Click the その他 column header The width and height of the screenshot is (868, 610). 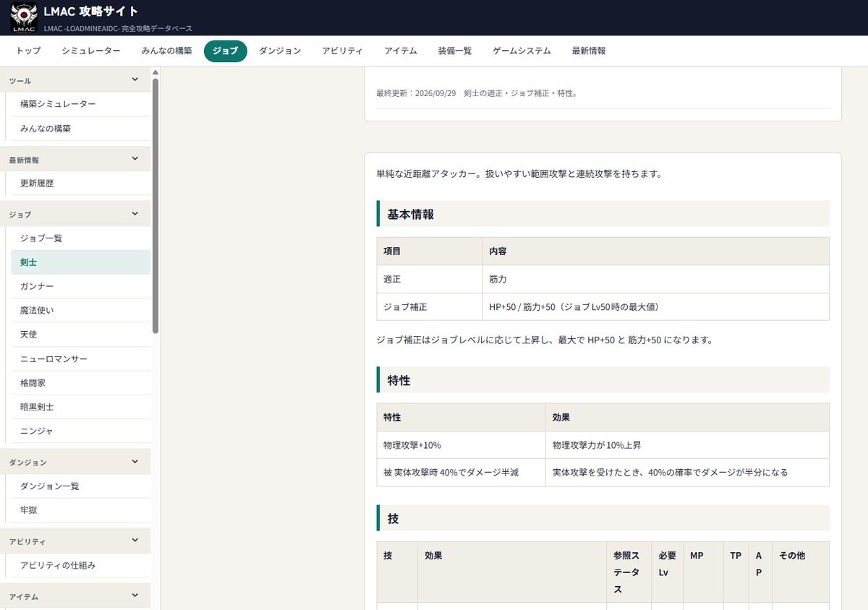click(x=801, y=572)
